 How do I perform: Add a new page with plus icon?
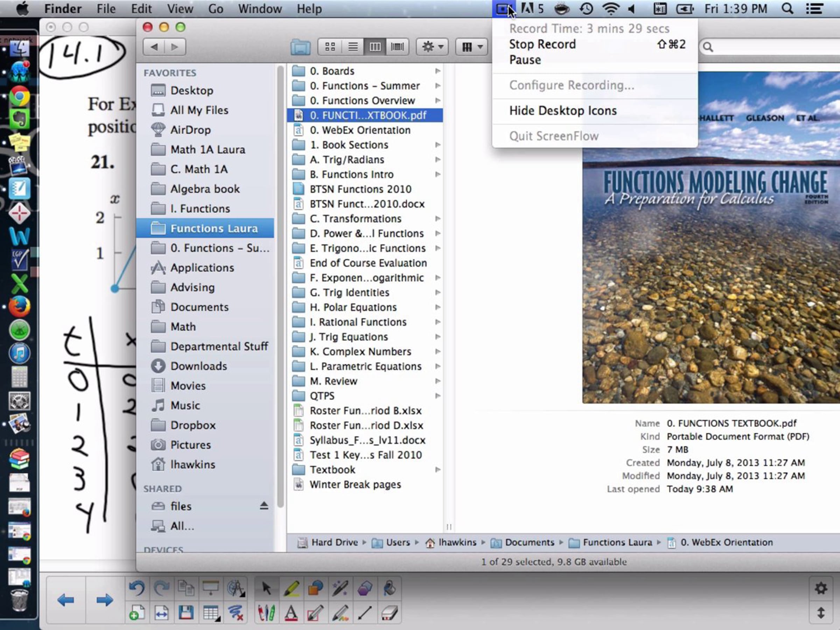coord(137,613)
